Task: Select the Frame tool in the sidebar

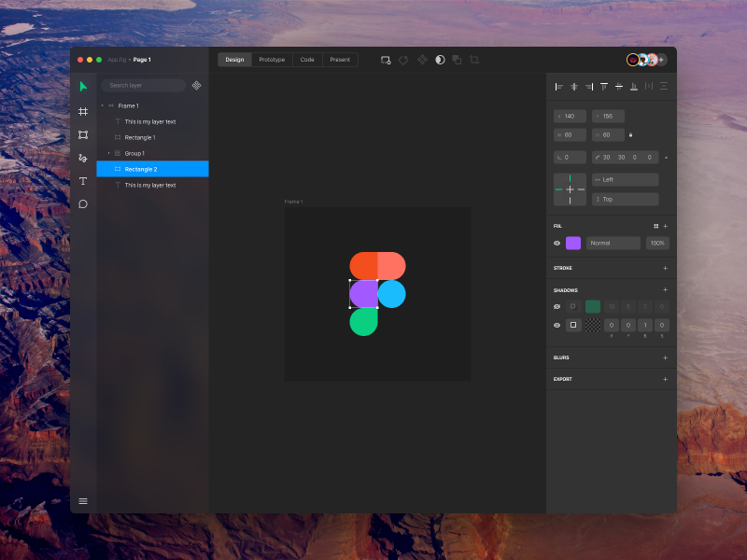Action: click(83, 111)
